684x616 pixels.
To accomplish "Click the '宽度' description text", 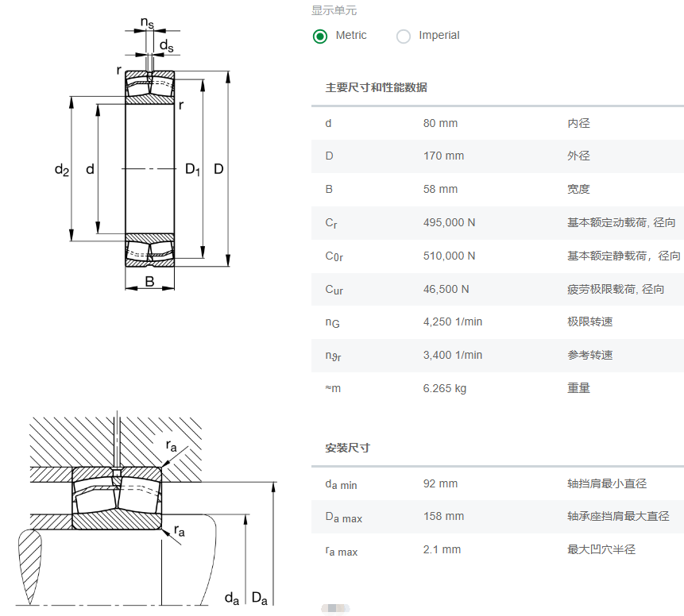I will tap(578, 189).
